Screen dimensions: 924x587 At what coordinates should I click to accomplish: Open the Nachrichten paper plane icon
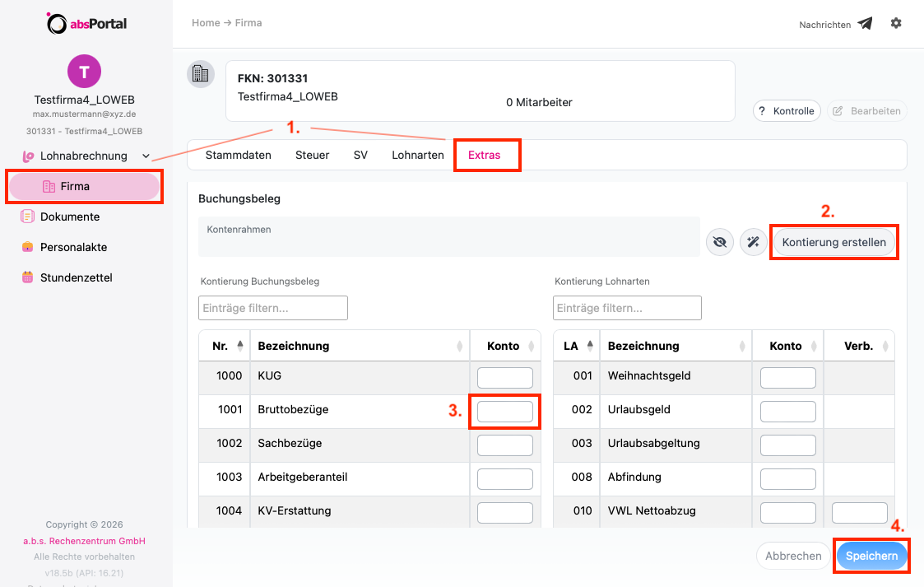click(865, 24)
